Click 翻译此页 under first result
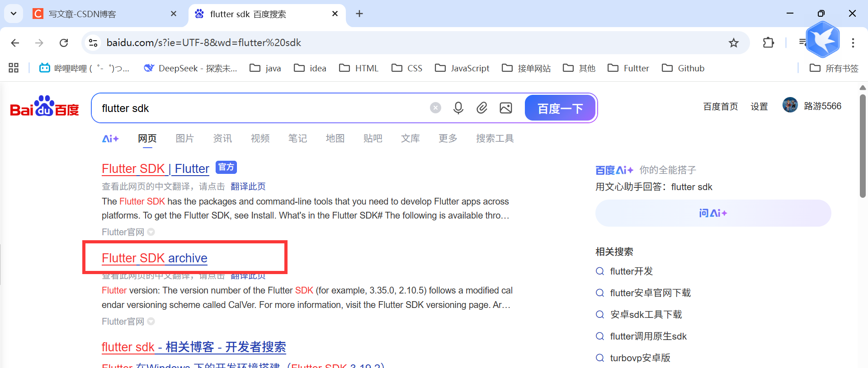Image resolution: width=868 pixels, height=368 pixels. point(248,186)
